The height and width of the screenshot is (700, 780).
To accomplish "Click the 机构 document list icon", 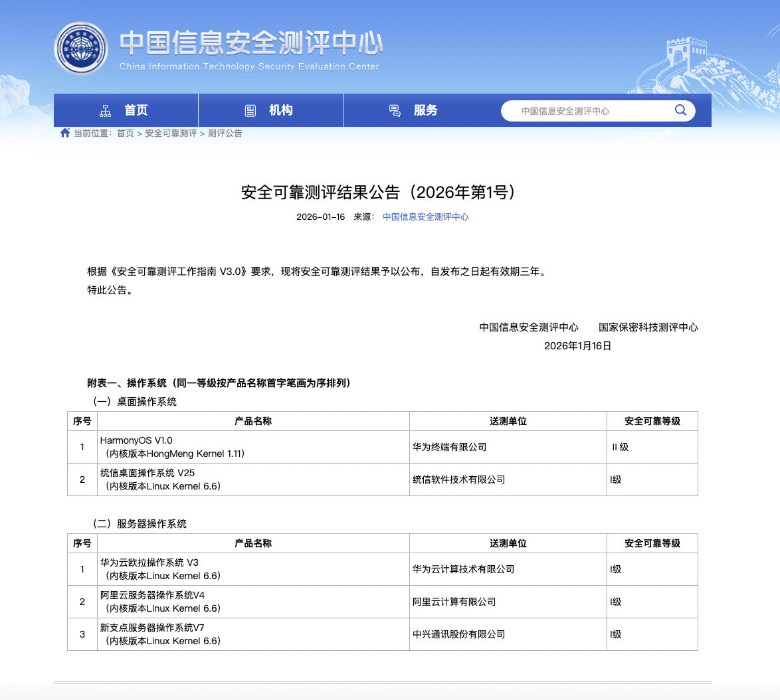I will pyautogui.click(x=250, y=110).
